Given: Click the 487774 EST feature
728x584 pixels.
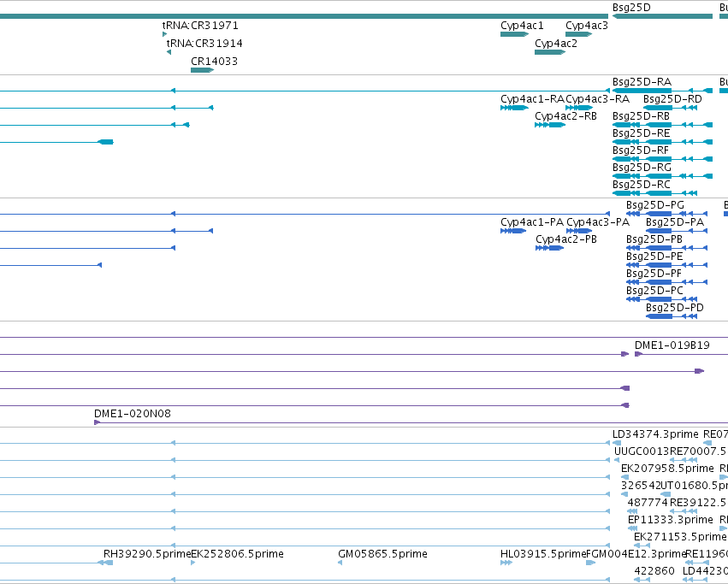Looking at the screenshot, I should click(x=632, y=511).
